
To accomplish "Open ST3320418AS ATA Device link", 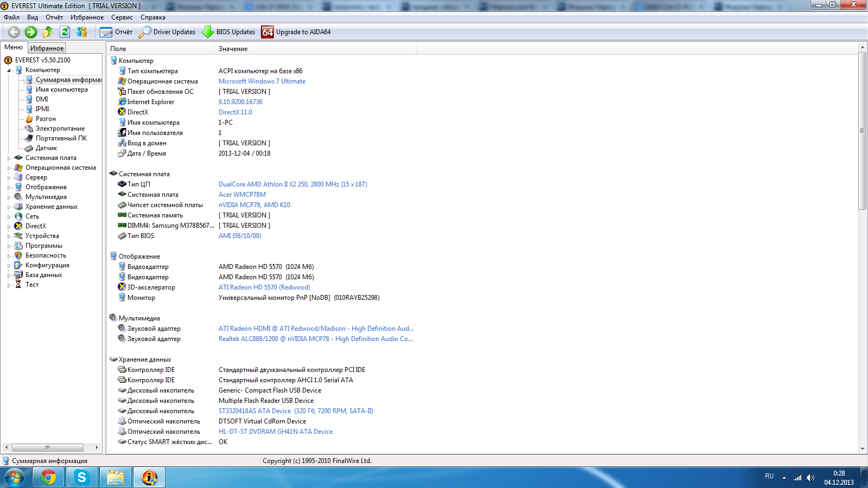I will coord(296,411).
